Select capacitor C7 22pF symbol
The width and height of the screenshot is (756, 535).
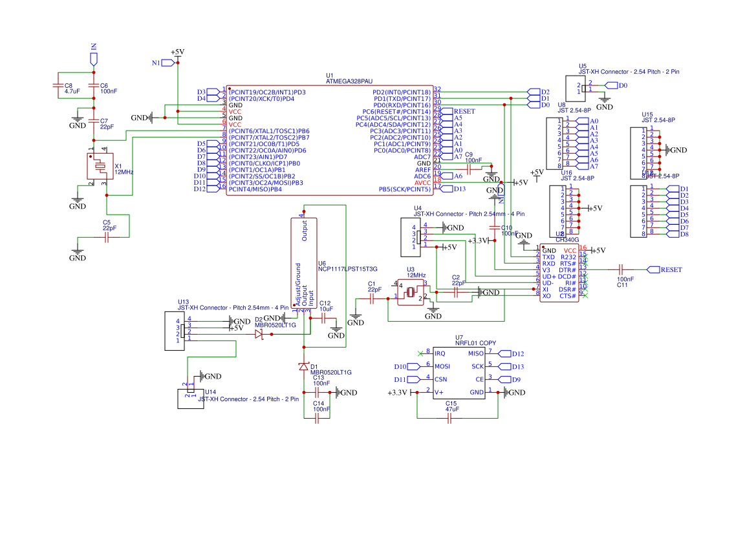click(94, 121)
